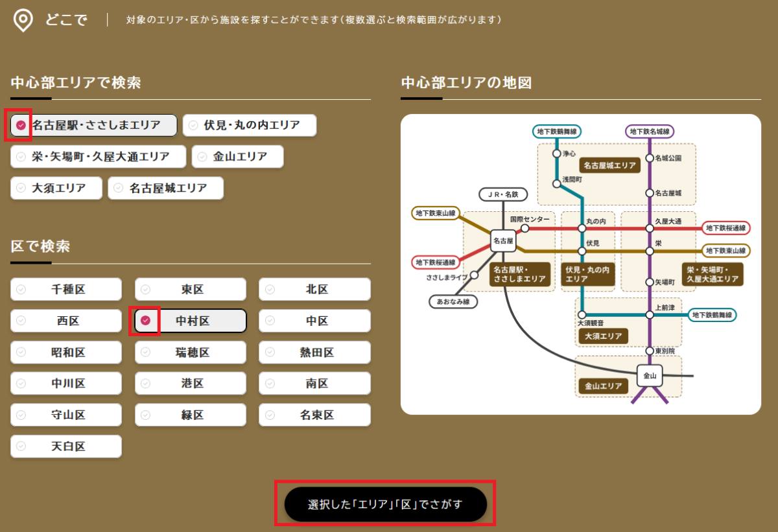The width and height of the screenshot is (778, 532).
Task: Click 大須エリア label on the map
Action: (603, 336)
